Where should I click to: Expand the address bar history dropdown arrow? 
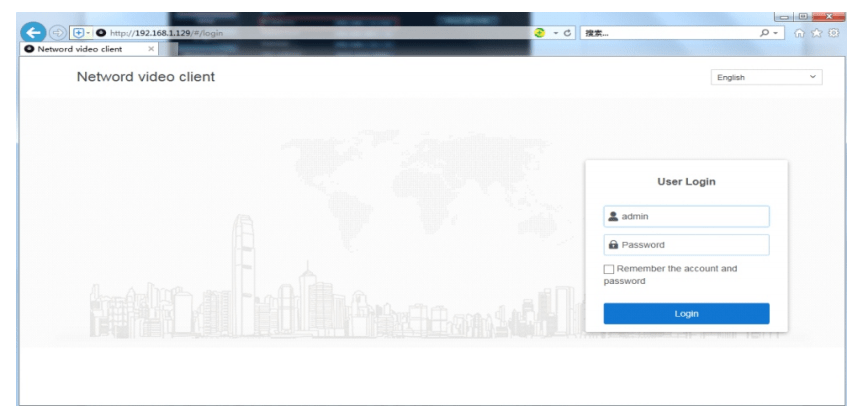(555, 33)
